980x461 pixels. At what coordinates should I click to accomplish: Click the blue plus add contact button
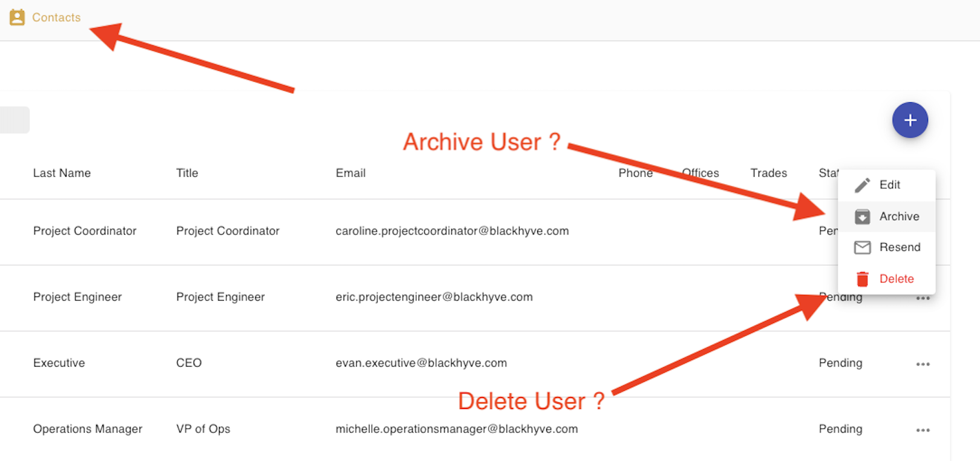pos(910,120)
